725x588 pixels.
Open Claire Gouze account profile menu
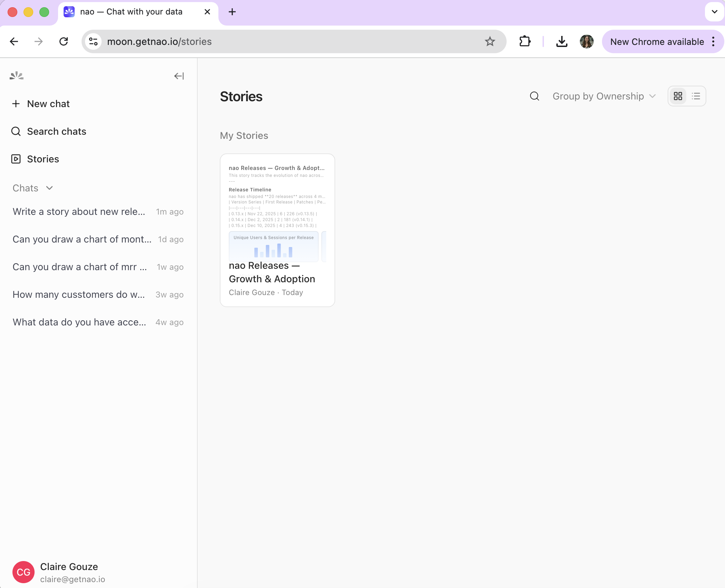pyautogui.click(x=69, y=572)
